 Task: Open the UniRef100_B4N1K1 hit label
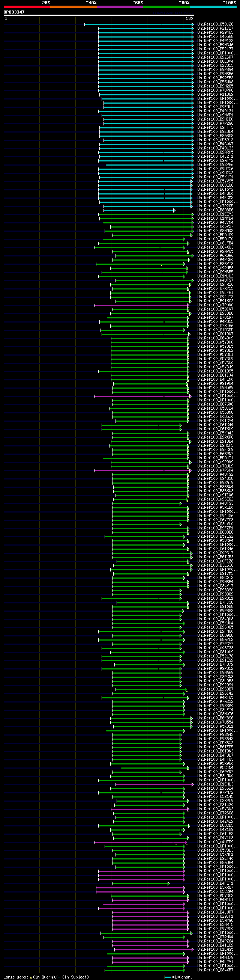pos(215,900)
